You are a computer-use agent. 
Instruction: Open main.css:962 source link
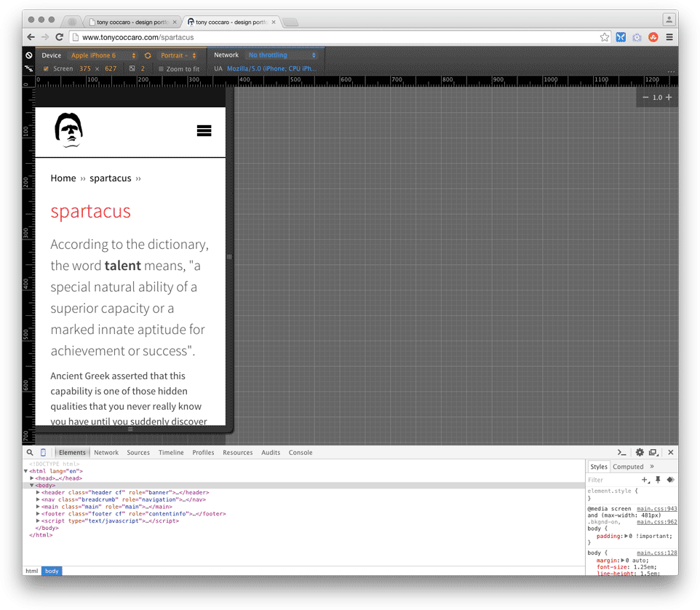click(656, 522)
